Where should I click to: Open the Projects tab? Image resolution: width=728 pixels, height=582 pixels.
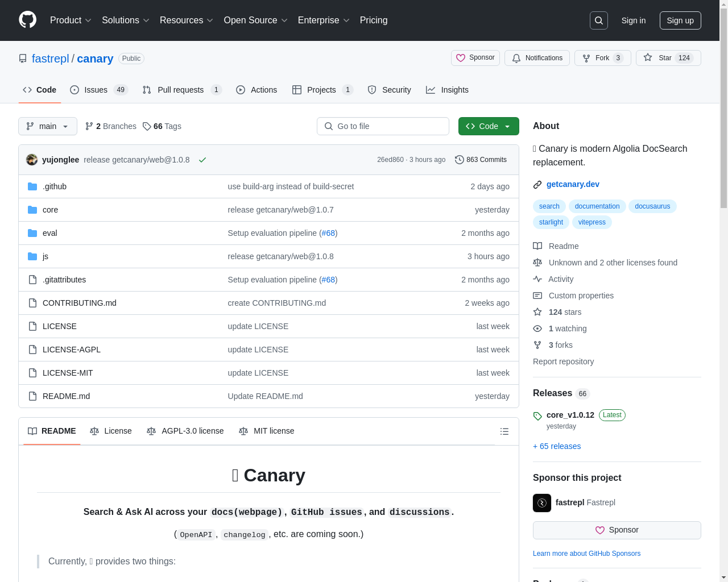click(322, 90)
